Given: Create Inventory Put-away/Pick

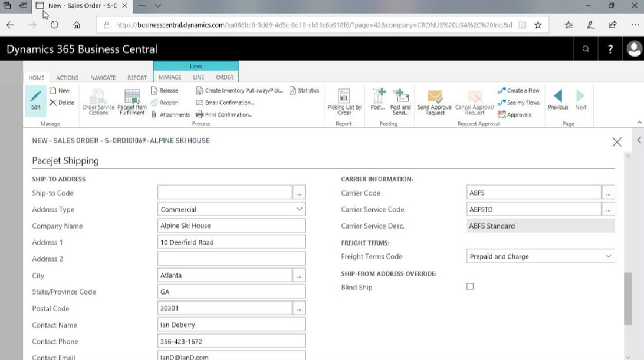Looking at the screenshot, I should click(239, 90).
